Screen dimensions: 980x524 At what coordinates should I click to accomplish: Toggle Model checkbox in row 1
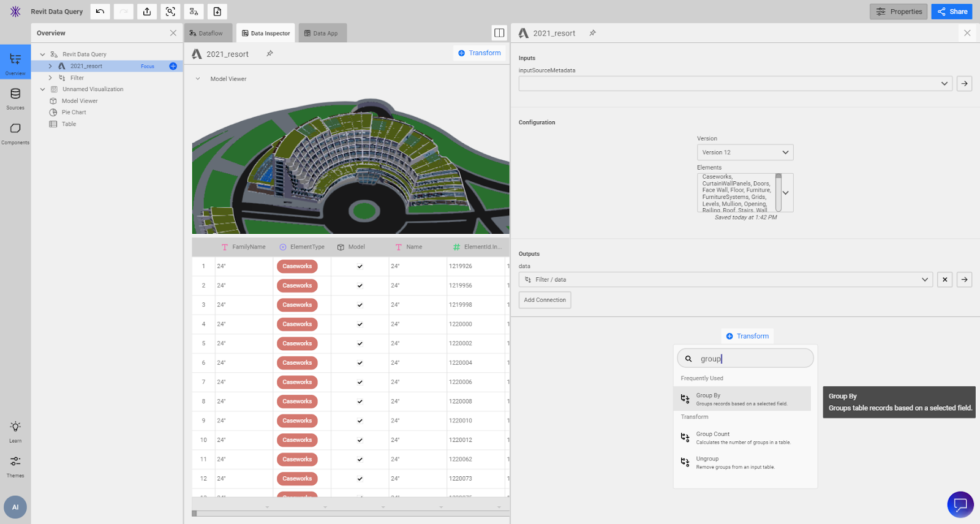click(360, 266)
